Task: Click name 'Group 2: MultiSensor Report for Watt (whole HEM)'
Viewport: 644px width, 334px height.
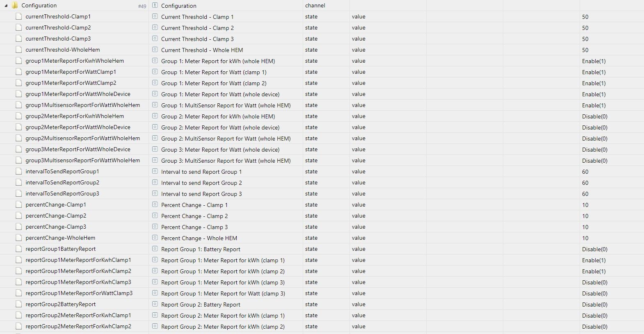Action: pos(226,139)
